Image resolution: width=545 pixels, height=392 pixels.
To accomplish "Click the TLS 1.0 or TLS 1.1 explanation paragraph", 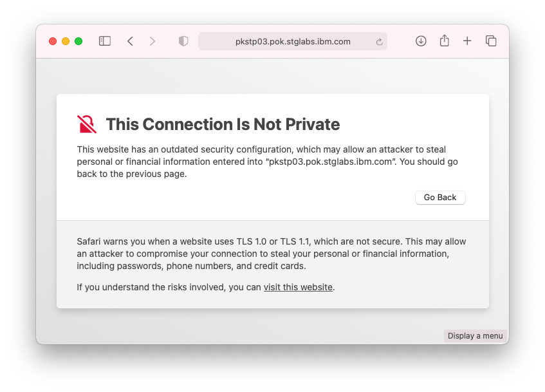I will (271, 254).
